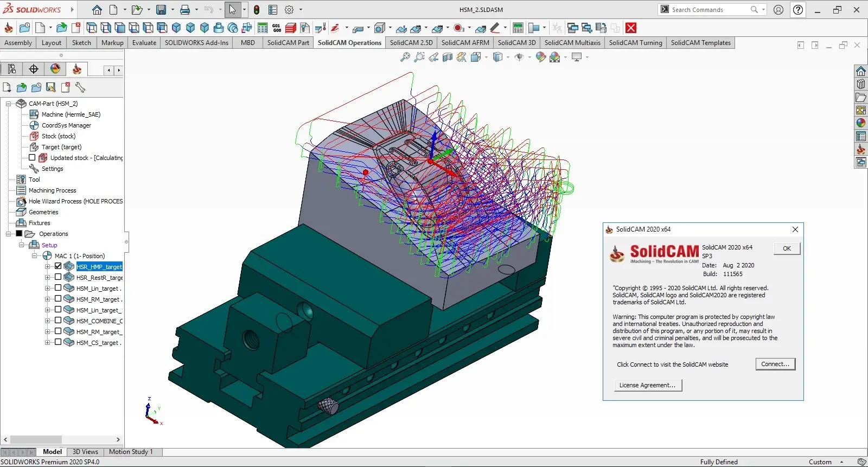868x467 pixels.
Task: Switch to the SolidCAM 3D tab
Action: 516,43
